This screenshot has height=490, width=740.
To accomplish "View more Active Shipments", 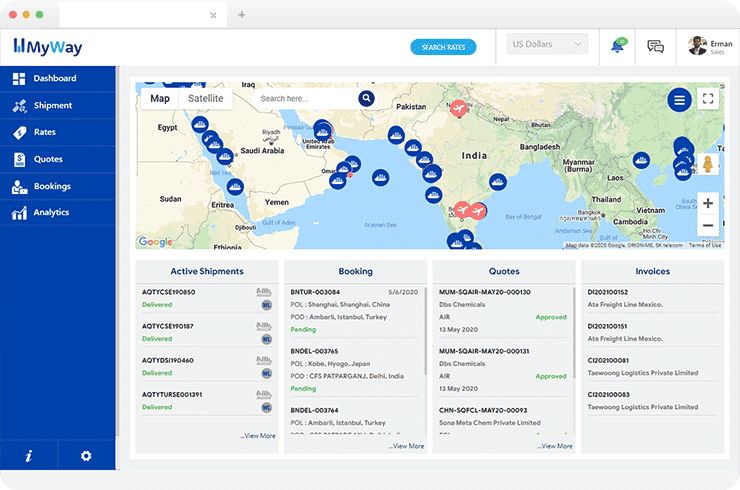I will pyautogui.click(x=258, y=436).
